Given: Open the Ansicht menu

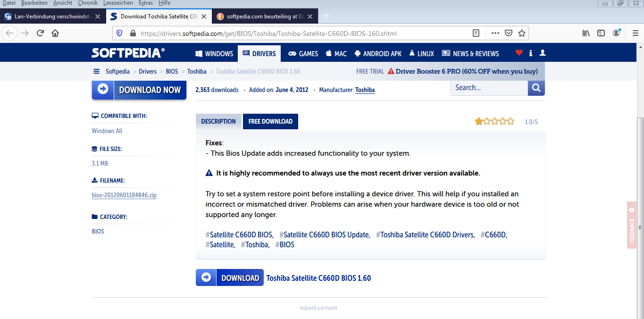Looking at the screenshot, I should tap(63, 3).
